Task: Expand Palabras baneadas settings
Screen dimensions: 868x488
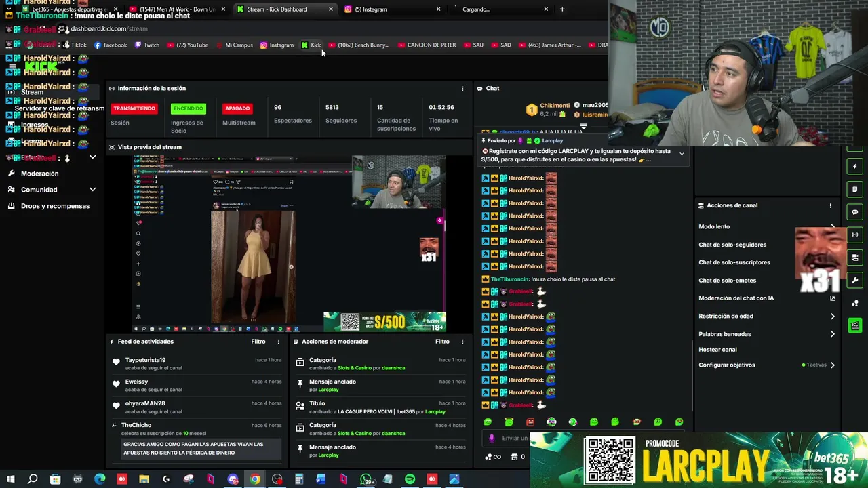Action: click(x=833, y=334)
